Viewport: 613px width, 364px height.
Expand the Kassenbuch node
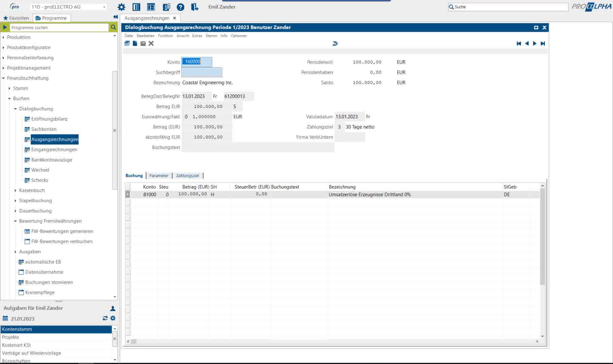click(16, 190)
